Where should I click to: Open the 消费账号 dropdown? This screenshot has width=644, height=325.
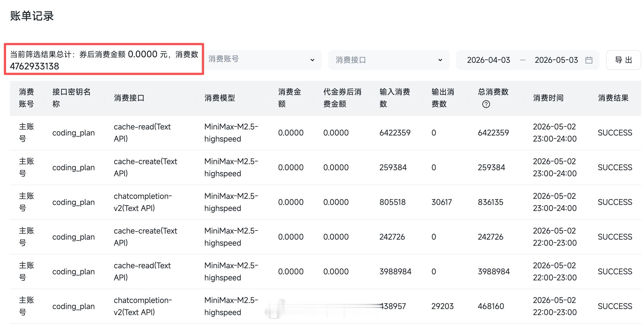pos(263,60)
